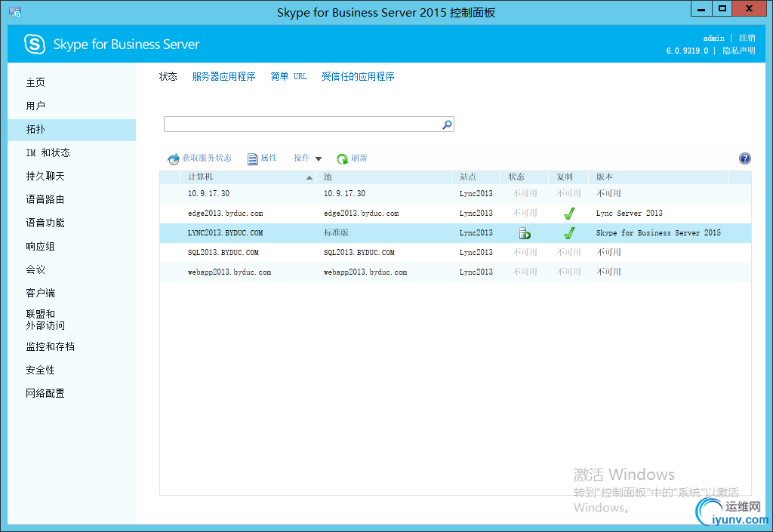Click the Lync Server 2013 version cell
773x532 pixels.
[x=629, y=214]
